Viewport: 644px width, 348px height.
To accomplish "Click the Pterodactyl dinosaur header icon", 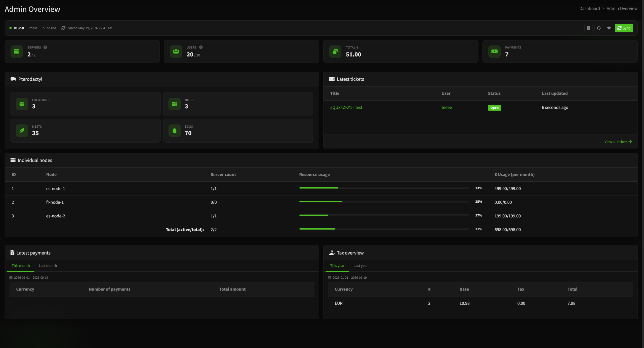I will [13, 79].
